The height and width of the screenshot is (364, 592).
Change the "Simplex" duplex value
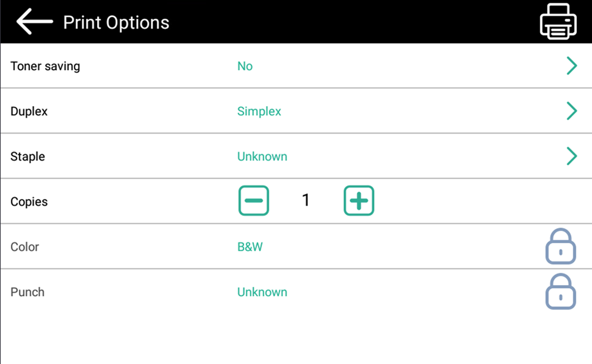(259, 112)
